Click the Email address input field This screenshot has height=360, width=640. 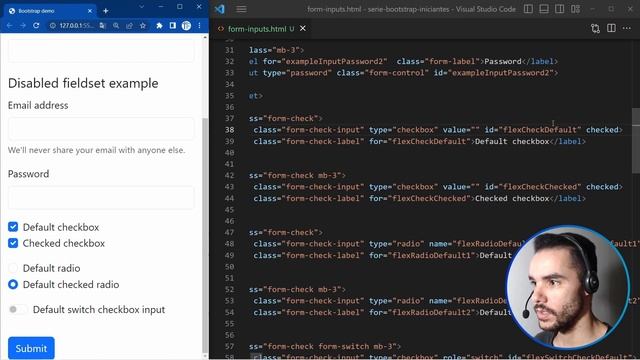tap(101, 129)
